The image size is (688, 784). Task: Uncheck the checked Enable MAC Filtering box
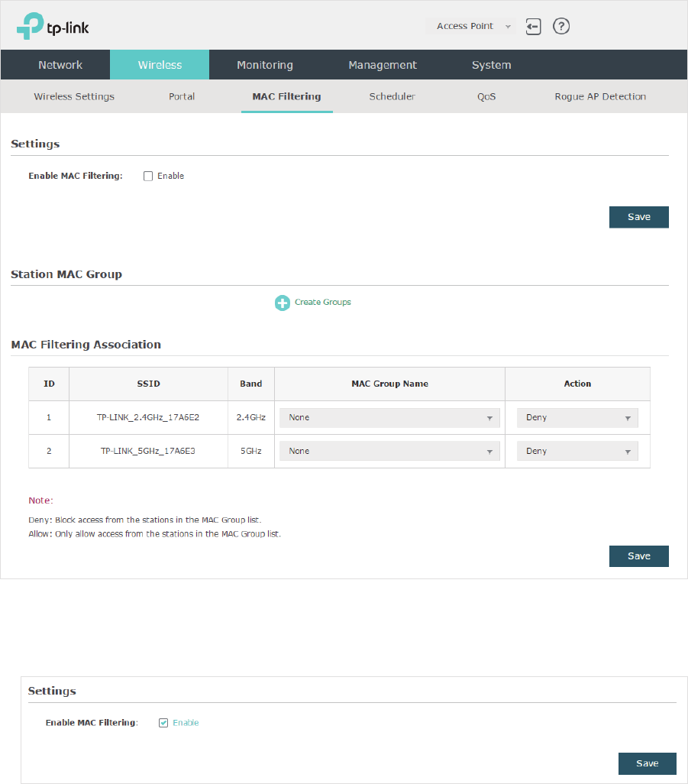pos(163,723)
